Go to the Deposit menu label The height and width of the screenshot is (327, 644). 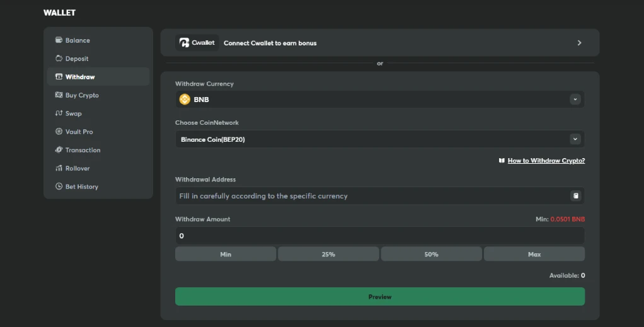[77, 59]
